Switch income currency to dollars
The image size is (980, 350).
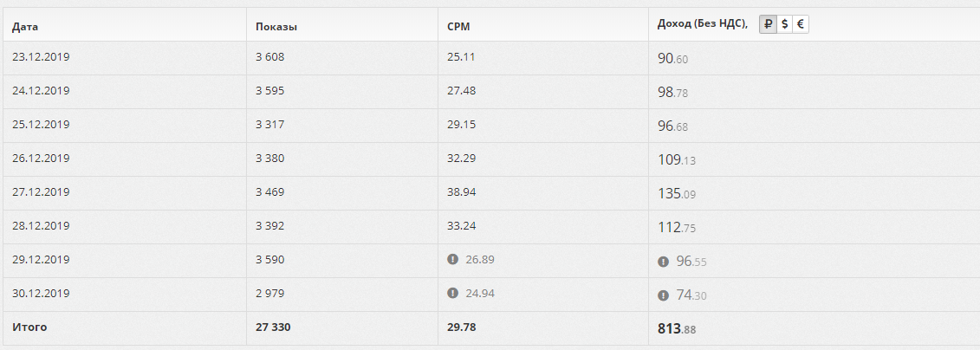pos(784,24)
